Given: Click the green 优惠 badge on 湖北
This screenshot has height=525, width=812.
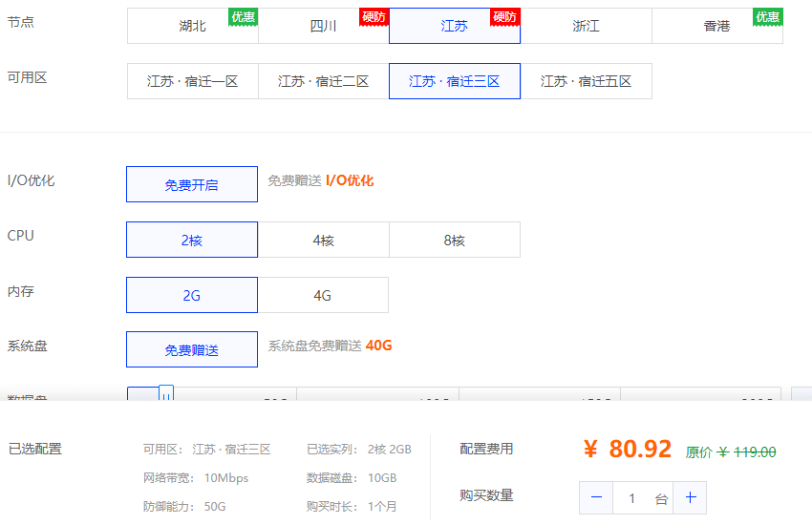Looking at the screenshot, I should 243,17.
